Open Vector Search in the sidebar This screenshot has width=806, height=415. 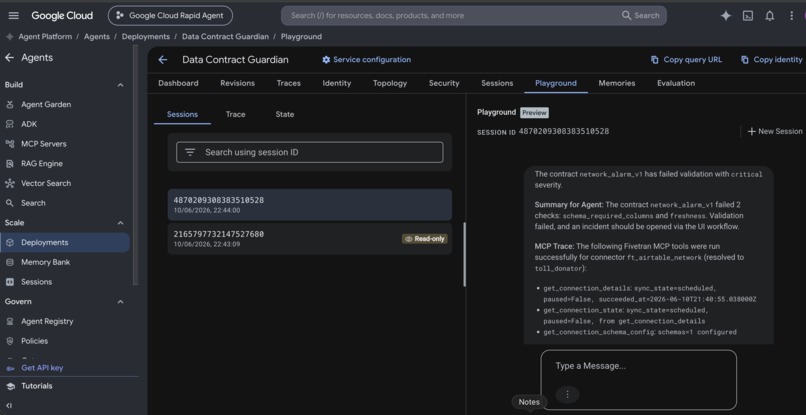click(x=46, y=183)
